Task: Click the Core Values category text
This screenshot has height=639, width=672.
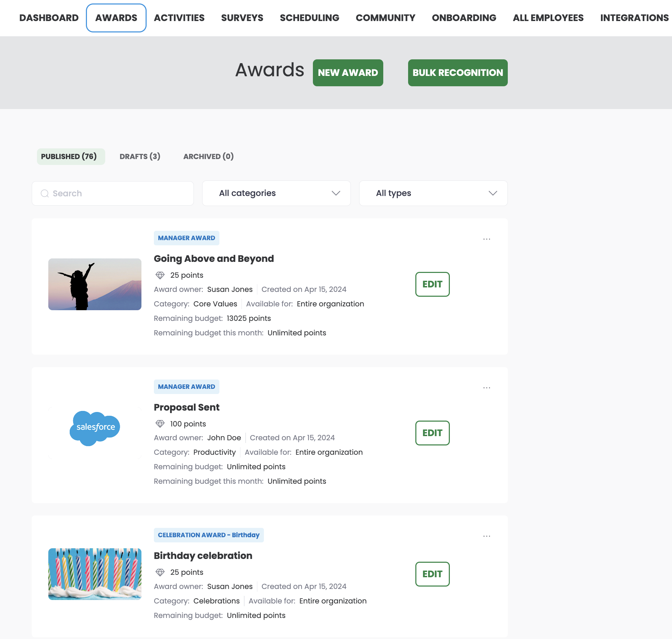Action: pos(215,304)
